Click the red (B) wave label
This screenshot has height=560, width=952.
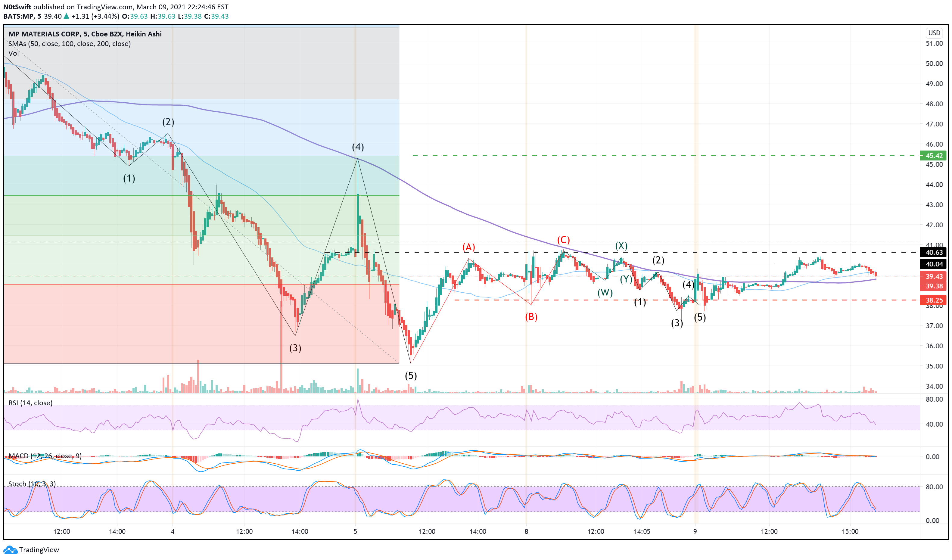coord(531,317)
